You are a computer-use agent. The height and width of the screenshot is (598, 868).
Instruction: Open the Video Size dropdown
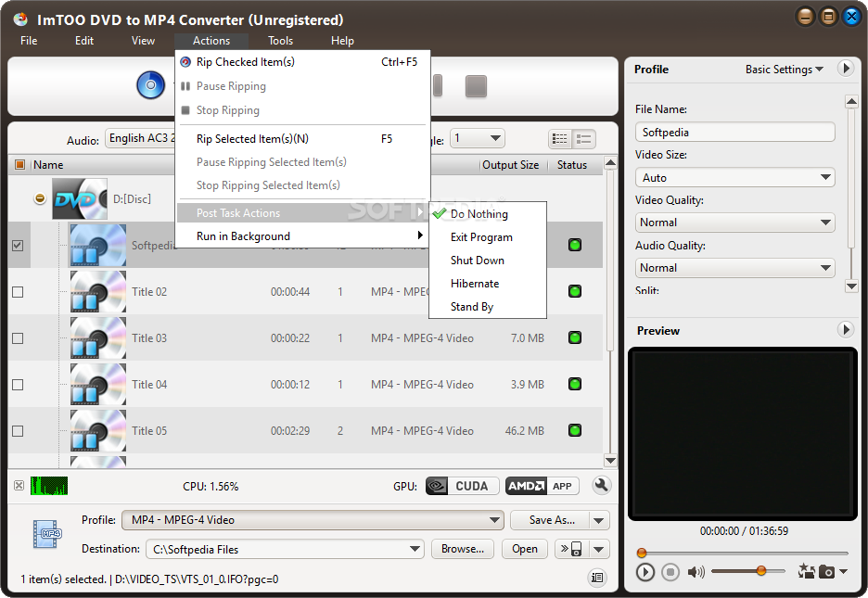[x=734, y=178]
